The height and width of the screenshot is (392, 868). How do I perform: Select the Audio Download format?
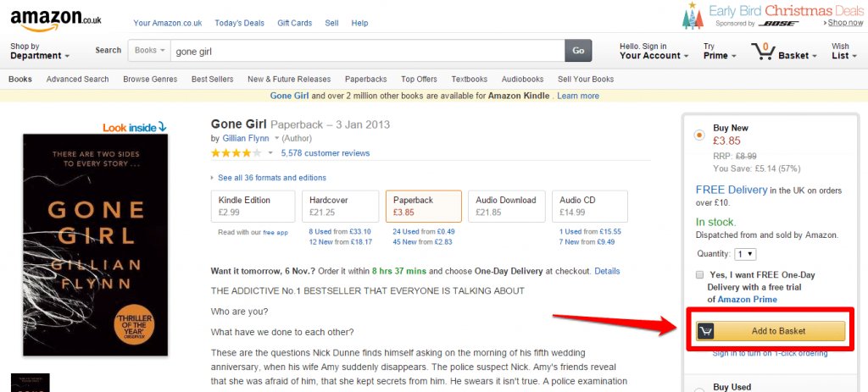point(507,207)
